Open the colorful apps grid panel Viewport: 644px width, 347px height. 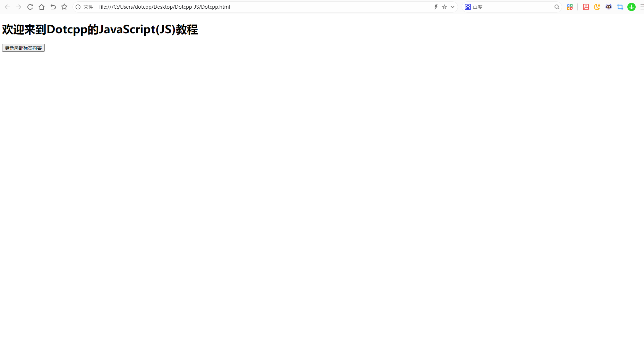point(570,7)
